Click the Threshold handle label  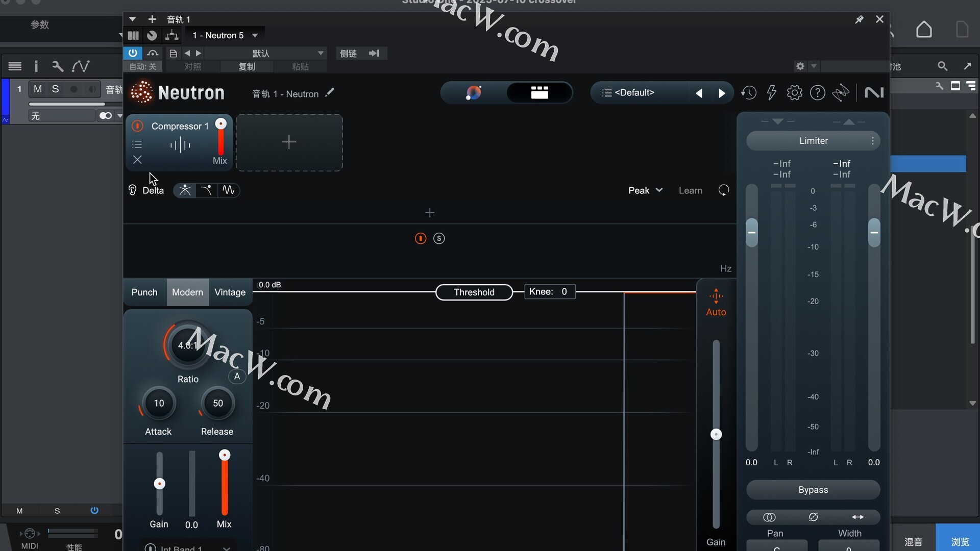pyautogui.click(x=474, y=292)
